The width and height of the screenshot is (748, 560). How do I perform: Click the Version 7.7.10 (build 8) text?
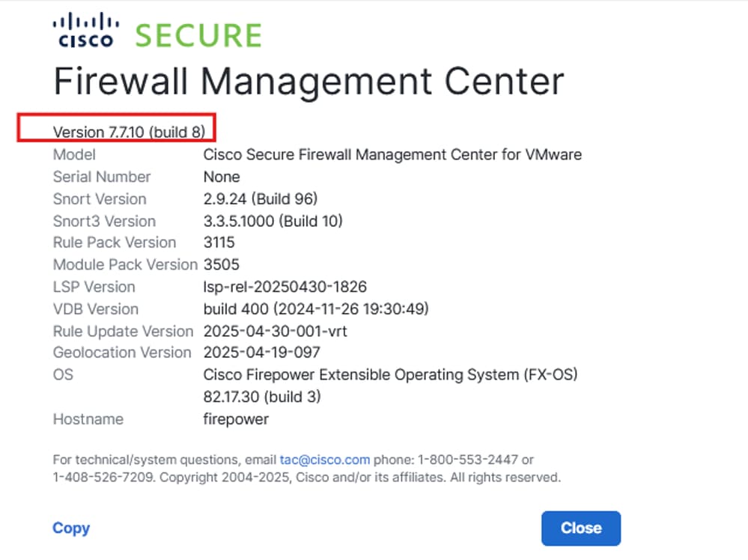(x=129, y=133)
